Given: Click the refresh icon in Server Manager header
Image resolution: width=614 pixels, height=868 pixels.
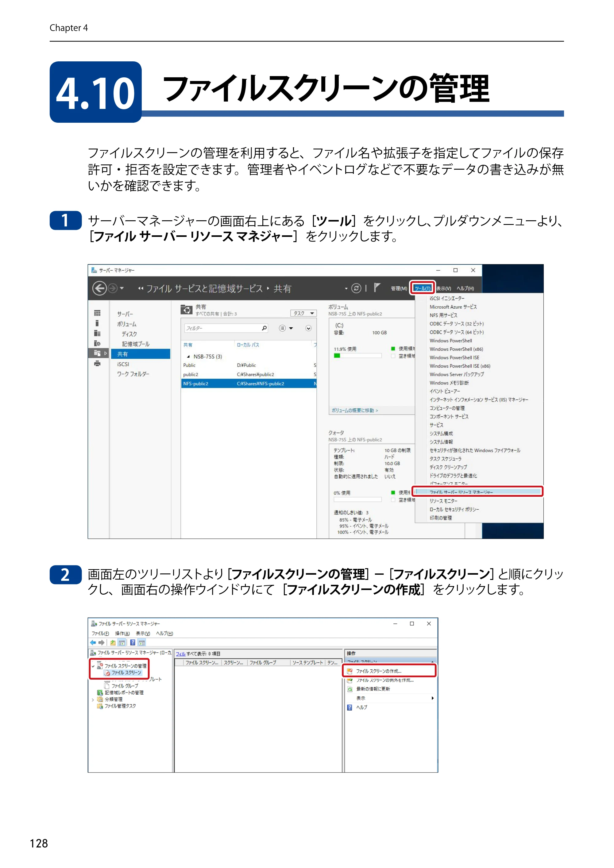Looking at the screenshot, I should [356, 288].
